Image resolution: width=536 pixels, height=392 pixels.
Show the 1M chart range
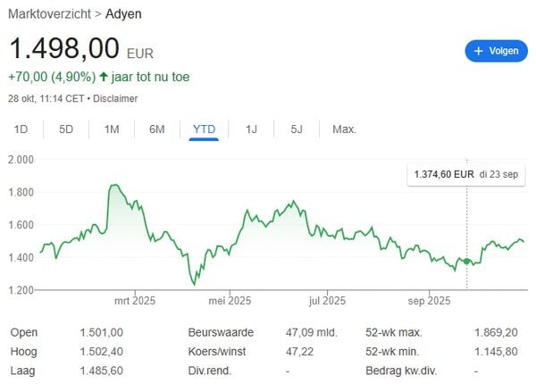point(112,129)
